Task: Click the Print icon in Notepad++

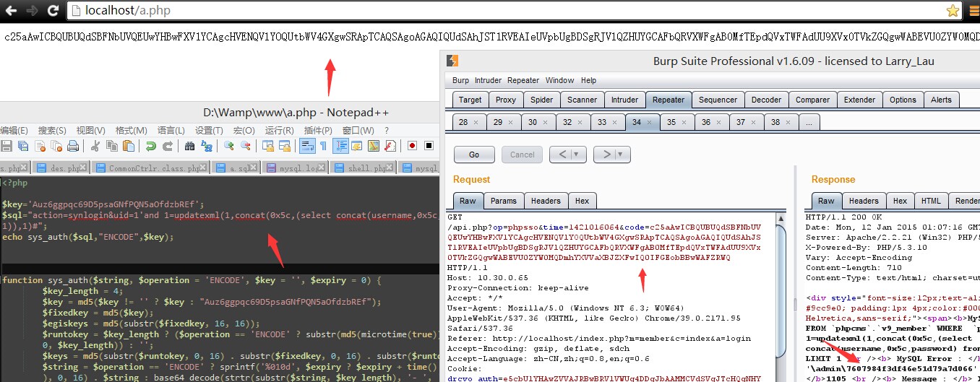Action: point(73,146)
